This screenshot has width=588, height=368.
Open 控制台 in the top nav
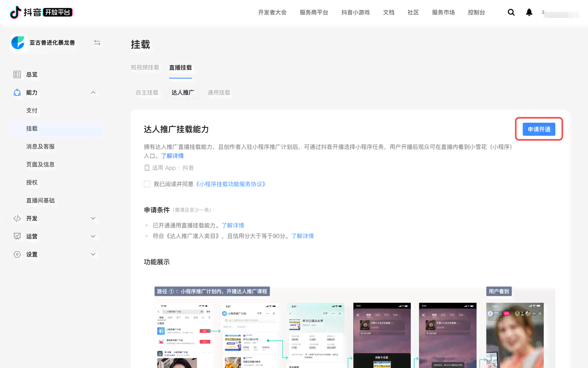[x=476, y=12]
